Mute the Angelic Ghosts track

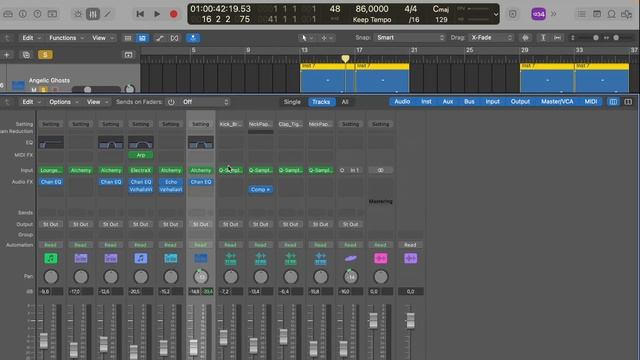(x=34, y=89)
